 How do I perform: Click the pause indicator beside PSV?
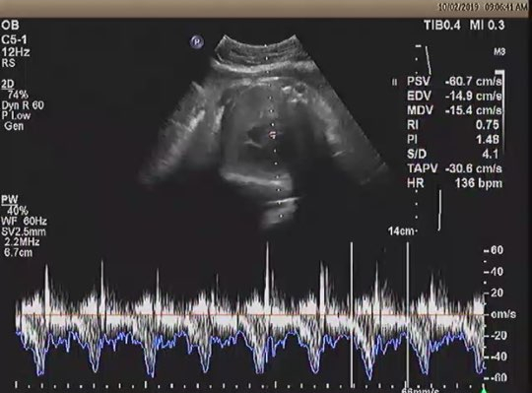(394, 82)
